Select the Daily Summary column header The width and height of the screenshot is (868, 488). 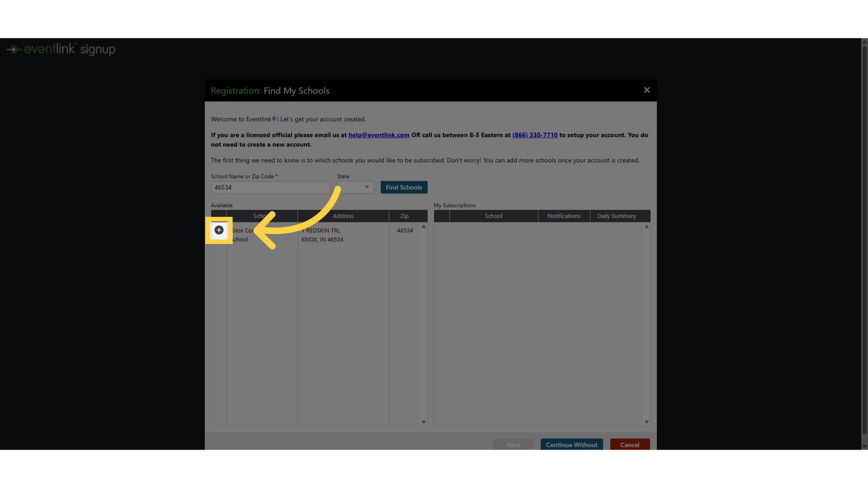pos(616,216)
